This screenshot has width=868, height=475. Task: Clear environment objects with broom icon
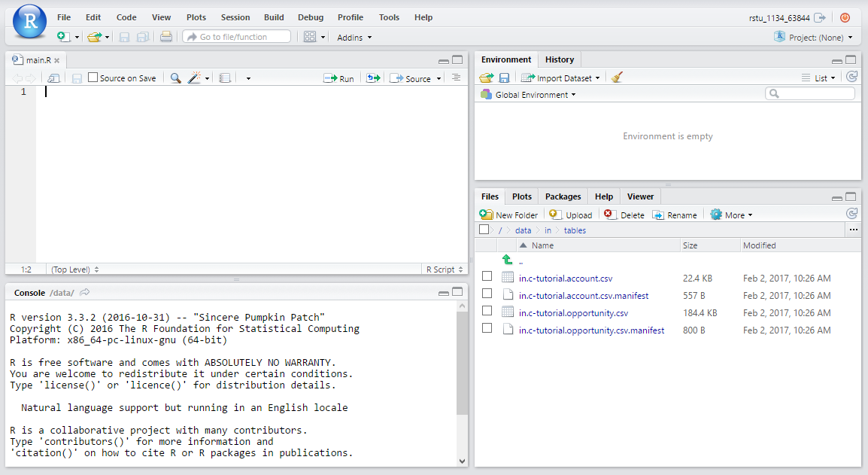(618, 78)
